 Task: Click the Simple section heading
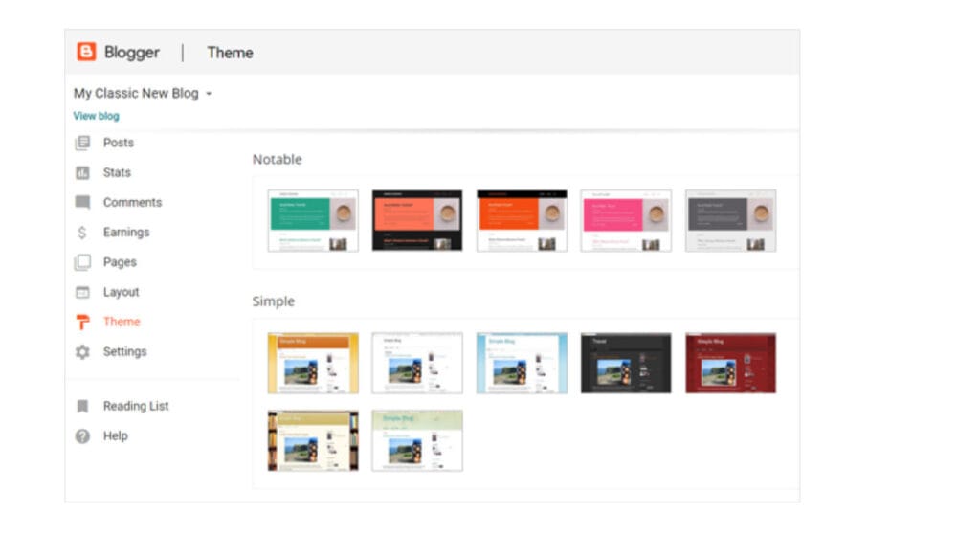(x=274, y=301)
